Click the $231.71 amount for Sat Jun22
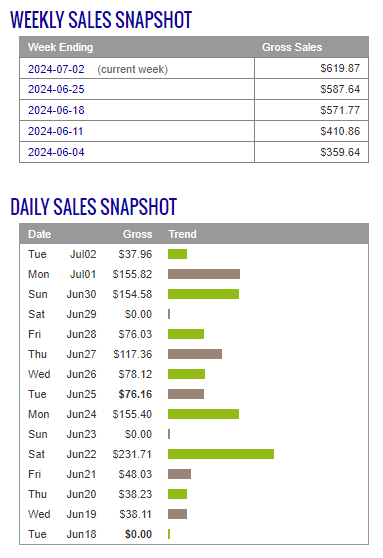383x558 pixels. tap(132, 454)
